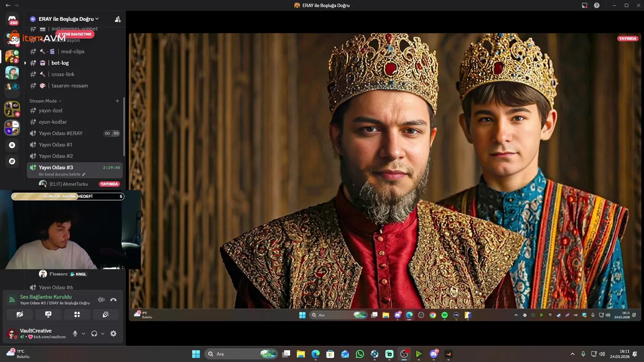This screenshot has height=362, width=644.
Task: Click the back navigation arrow in title bar
Action: tap(8, 5)
